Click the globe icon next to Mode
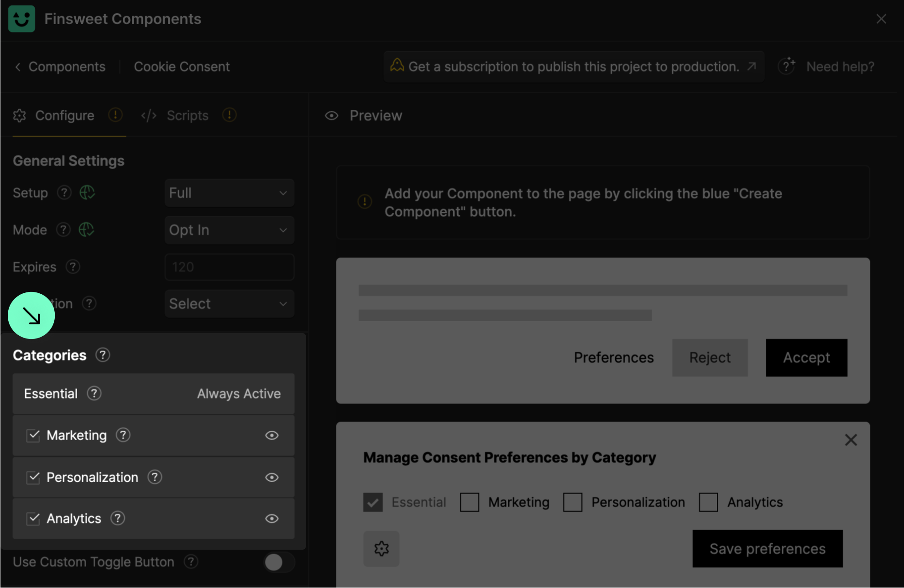This screenshot has width=904, height=588. (86, 229)
